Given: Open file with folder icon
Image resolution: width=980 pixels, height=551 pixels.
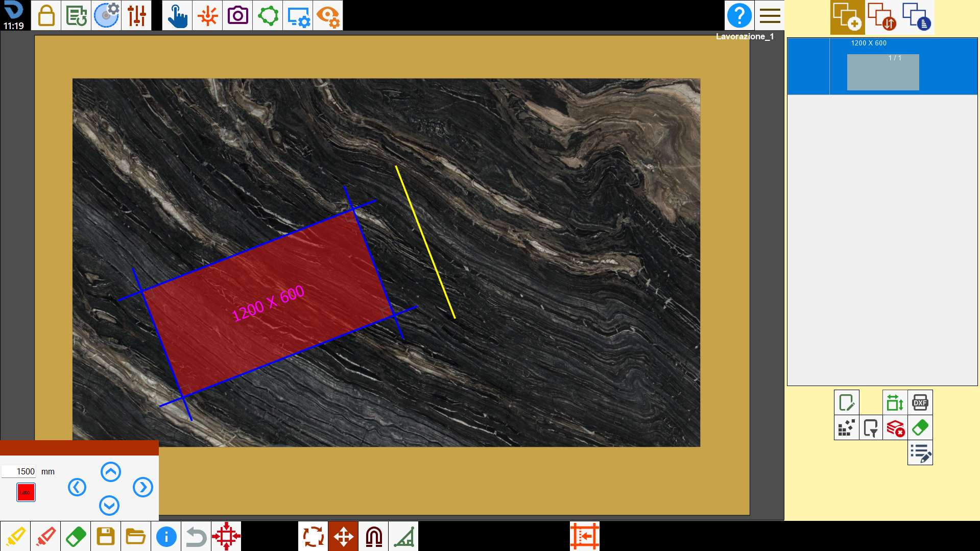Looking at the screenshot, I should pos(136,536).
